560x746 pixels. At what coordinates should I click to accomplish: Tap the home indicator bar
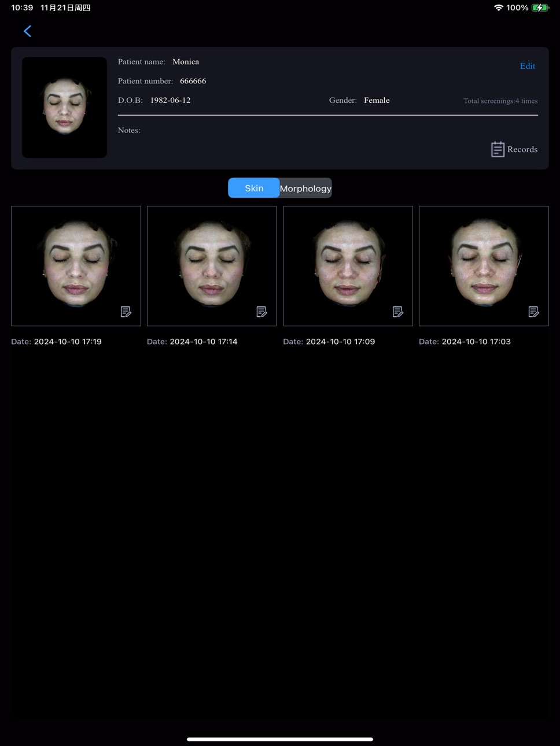pos(280,739)
